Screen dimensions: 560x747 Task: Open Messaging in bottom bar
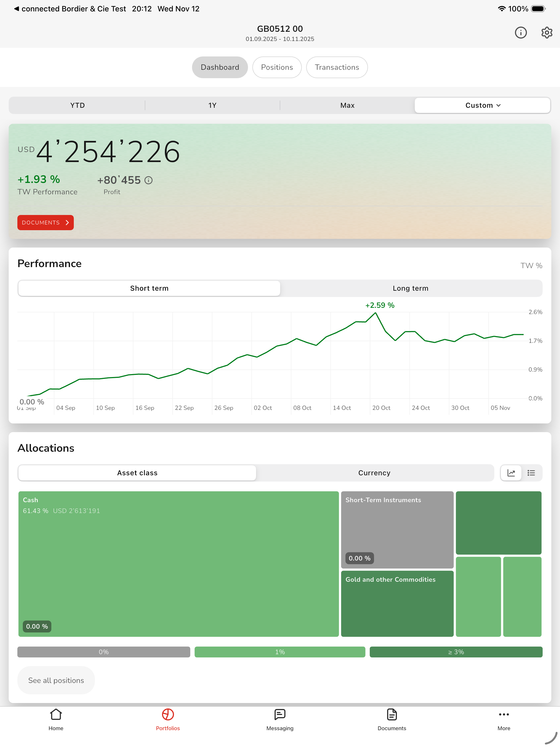click(280, 720)
